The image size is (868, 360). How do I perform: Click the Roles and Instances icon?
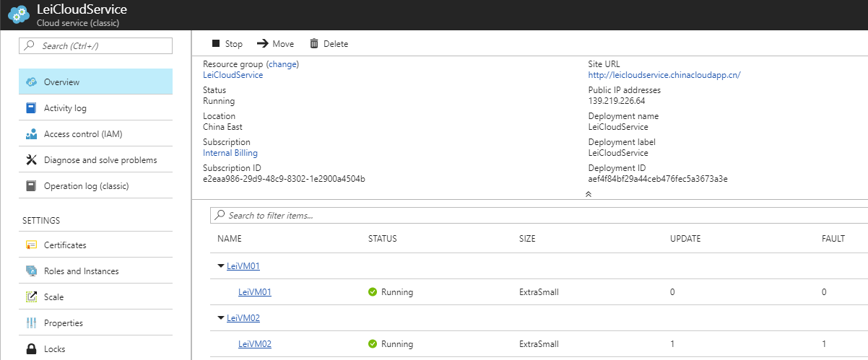point(31,271)
